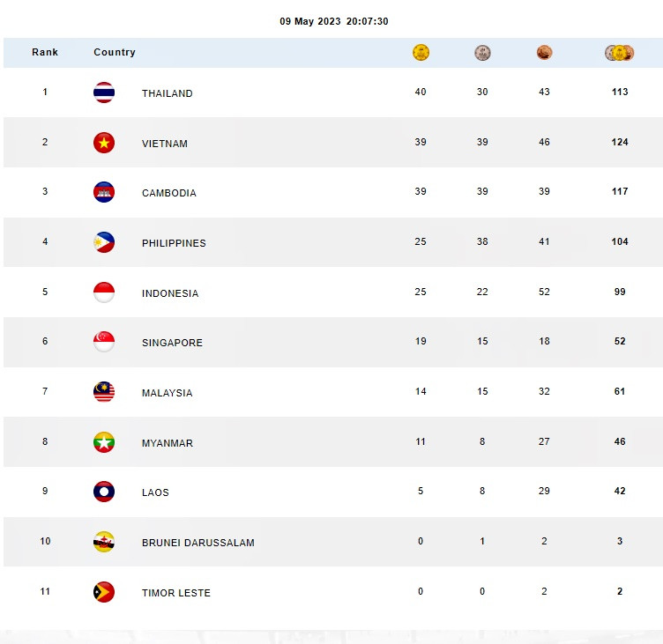Viewport: 663px width, 644px height.
Task: Select the Country column header
Action: point(115,52)
